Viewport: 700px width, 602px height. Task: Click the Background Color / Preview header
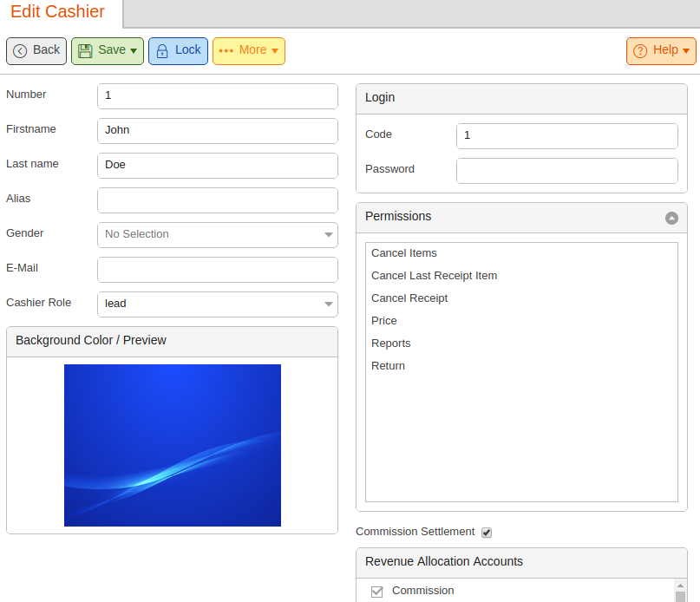(x=172, y=342)
